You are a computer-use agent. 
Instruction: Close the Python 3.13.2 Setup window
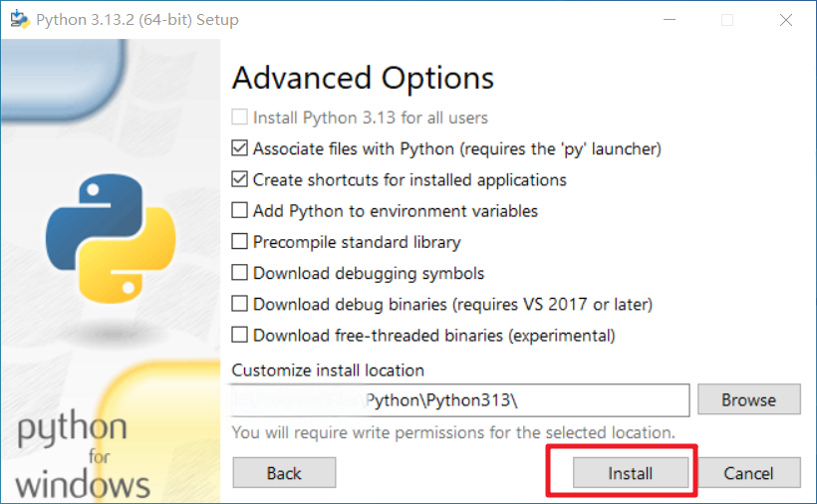786,20
